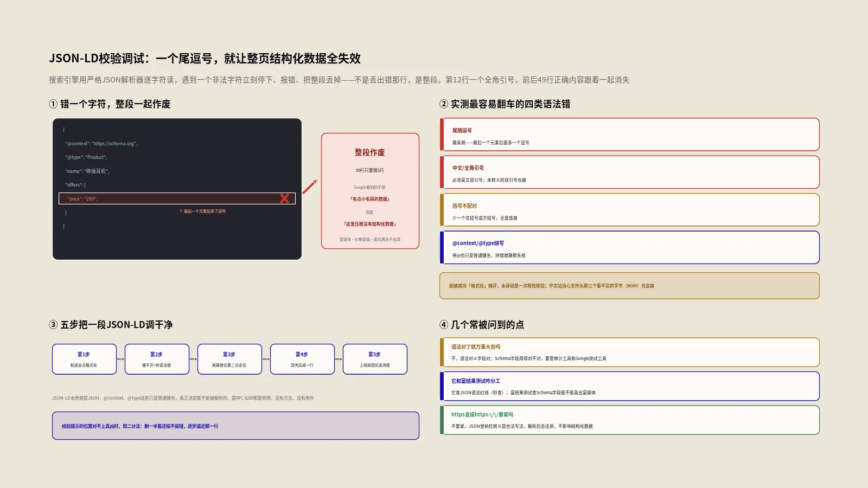
Task: Click the annotation "最后一个元素后多了逗号"
Action: tap(203, 211)
